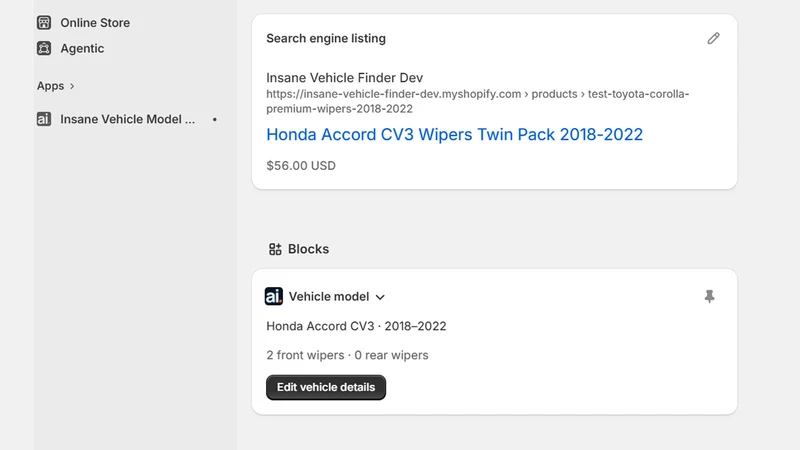Click the Online Store storefront icon

point(44,22)
